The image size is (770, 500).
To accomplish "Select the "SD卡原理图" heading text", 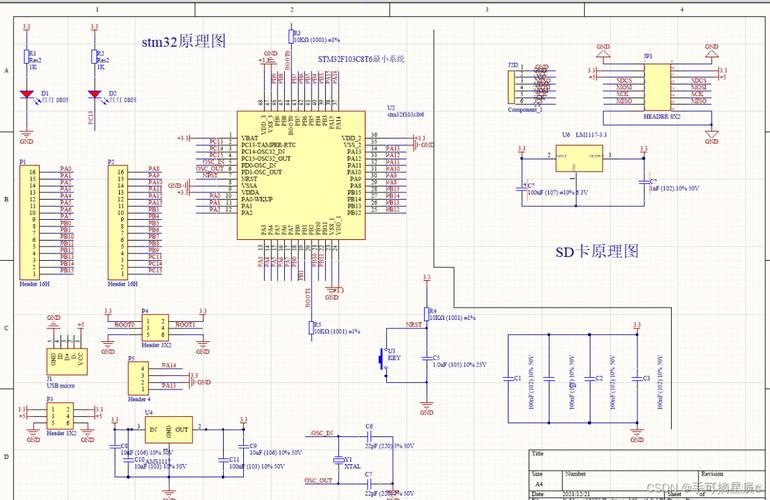I will click(x=597, y=252).
